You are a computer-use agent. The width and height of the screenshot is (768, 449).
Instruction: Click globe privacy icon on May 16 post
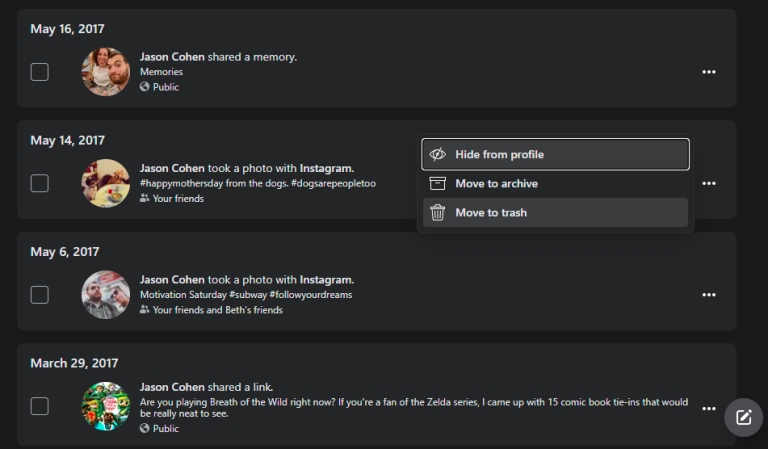click(145, 87)
